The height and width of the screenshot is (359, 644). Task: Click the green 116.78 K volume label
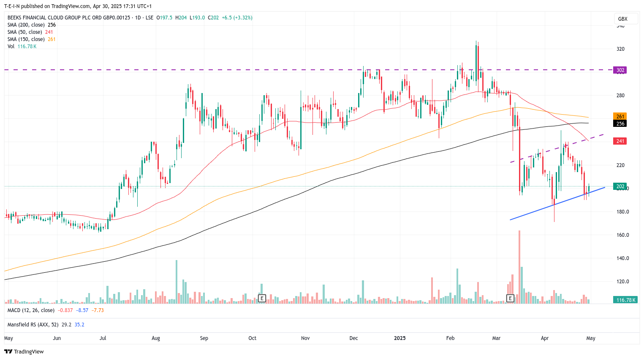coord(625,300)
